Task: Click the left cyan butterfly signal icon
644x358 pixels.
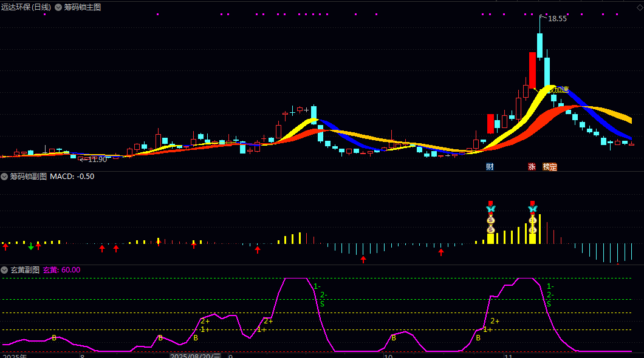Action: 490,209
